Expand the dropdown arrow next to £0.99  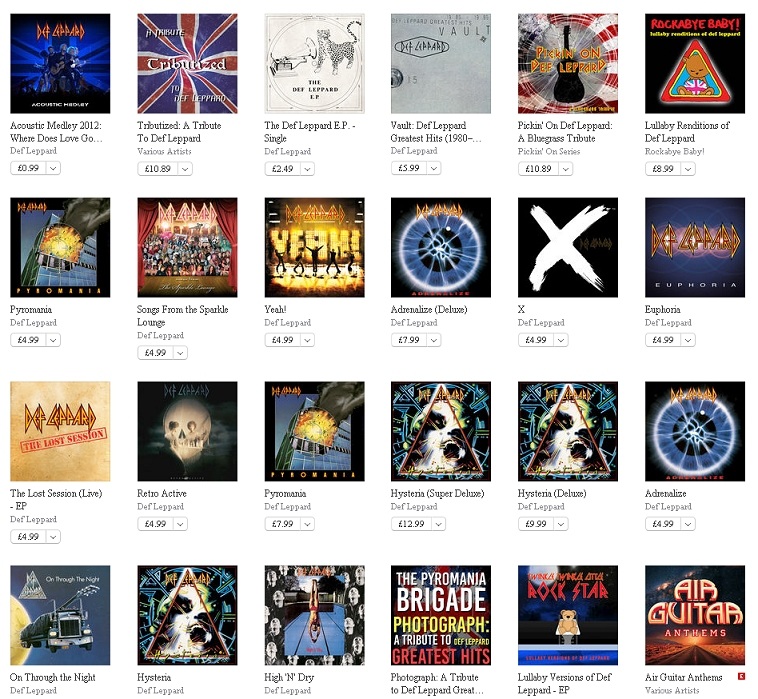[x=53, y=168]
